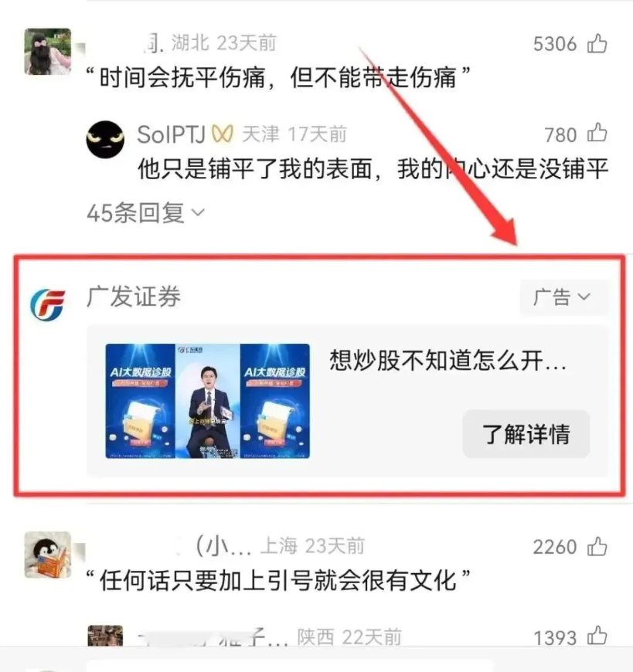The height and width of the screenshot is (672, 633).
Task: Select comment 任何话只要加上引号 text
Action: click(278, 580)
